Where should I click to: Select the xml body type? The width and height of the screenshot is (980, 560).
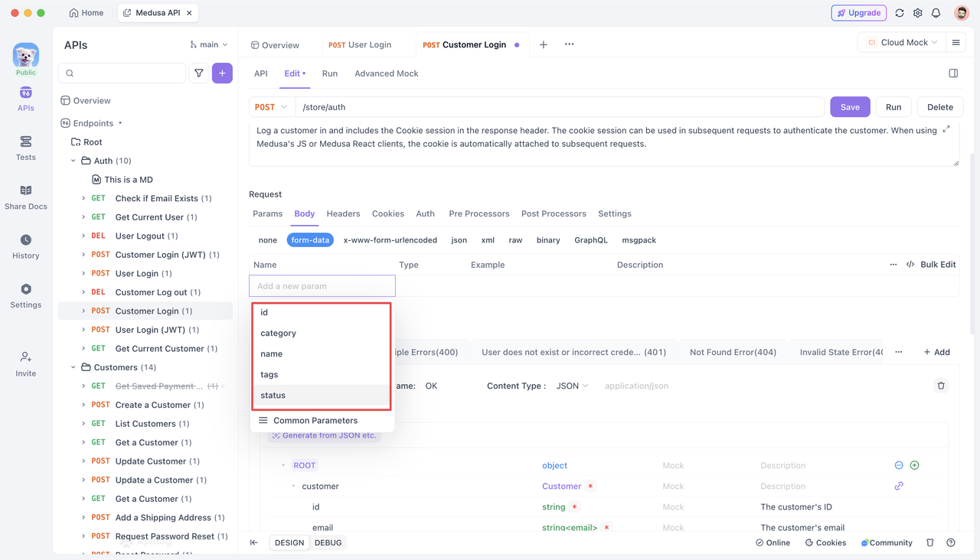(x=488, y=240)
